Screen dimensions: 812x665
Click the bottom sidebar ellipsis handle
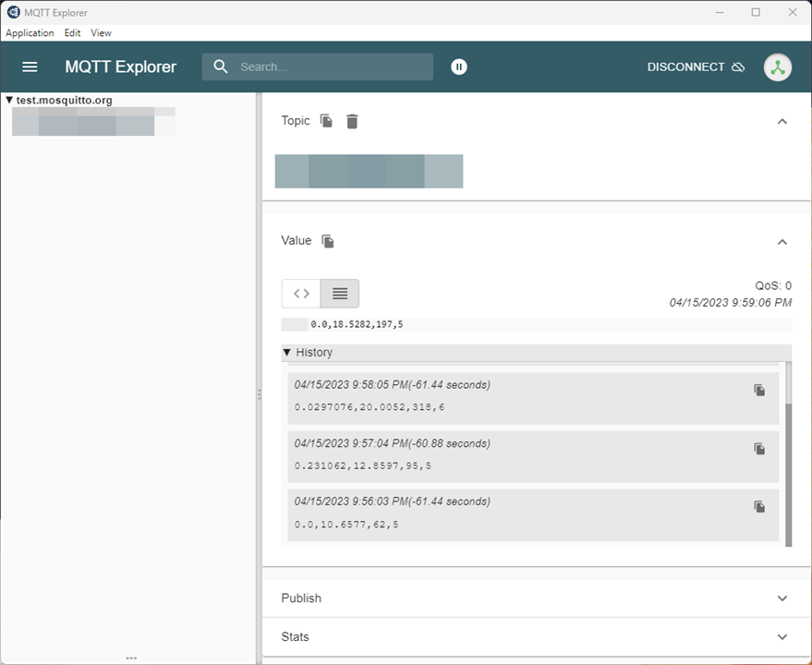(x=131, y=659)
